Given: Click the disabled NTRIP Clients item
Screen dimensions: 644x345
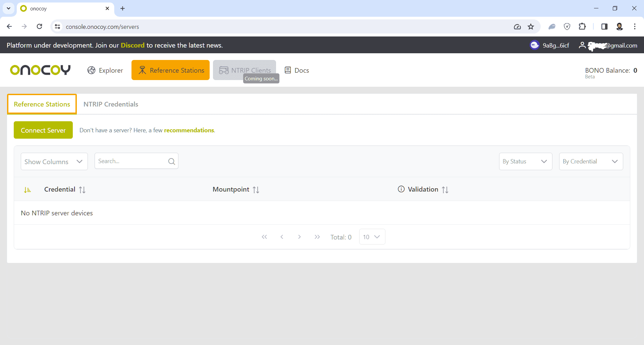Looking at the screenshot, I should pos(245,70).
